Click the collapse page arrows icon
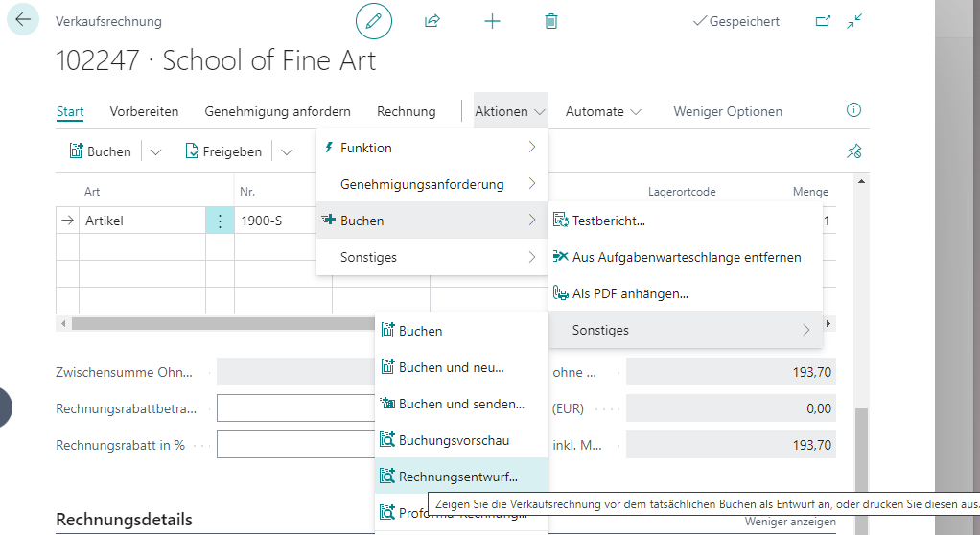This screenshot has width=980, height=535. [x=854, y=21]
